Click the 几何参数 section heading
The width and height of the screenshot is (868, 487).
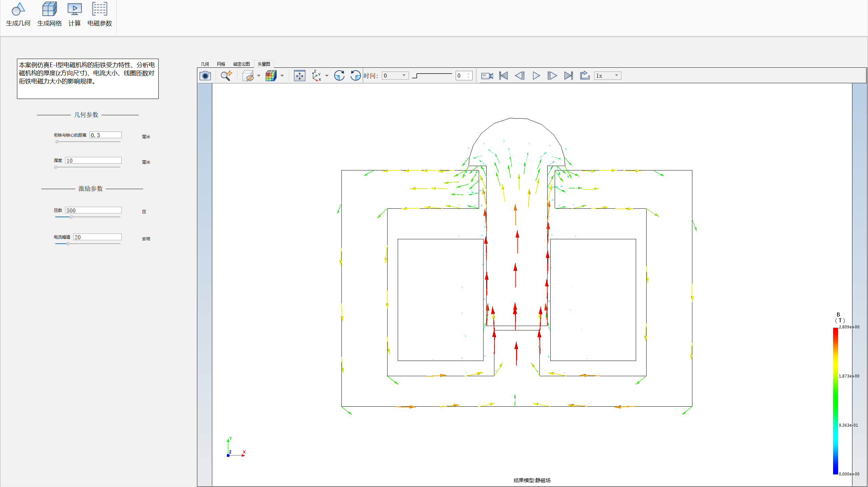tap(86, 115)
